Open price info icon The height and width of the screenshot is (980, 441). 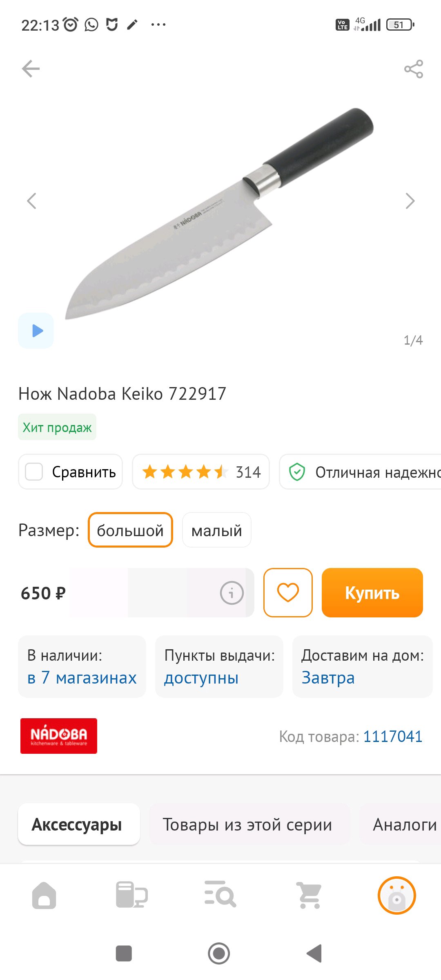pos(232,592)
